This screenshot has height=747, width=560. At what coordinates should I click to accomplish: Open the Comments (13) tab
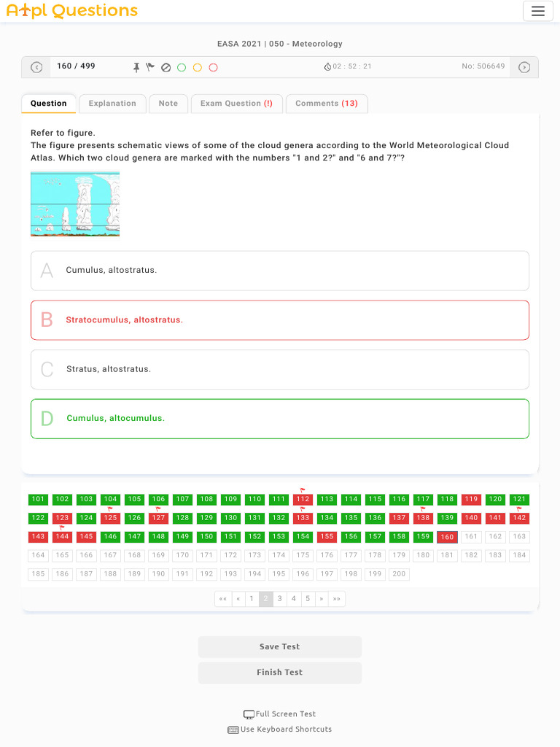tap(326, 104)
